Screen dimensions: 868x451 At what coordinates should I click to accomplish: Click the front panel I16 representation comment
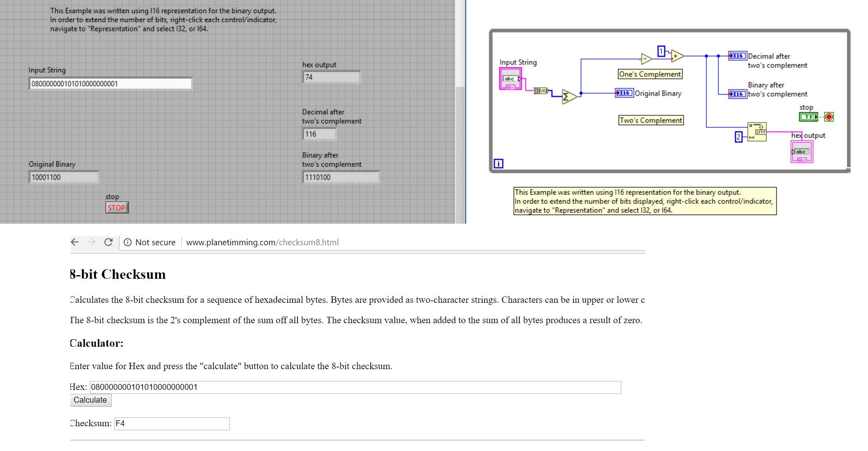pyautogui.click(x=163, y=20)
